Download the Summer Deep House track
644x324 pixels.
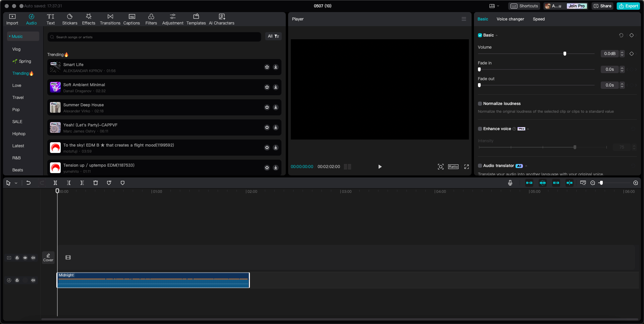tap(276, 107)
